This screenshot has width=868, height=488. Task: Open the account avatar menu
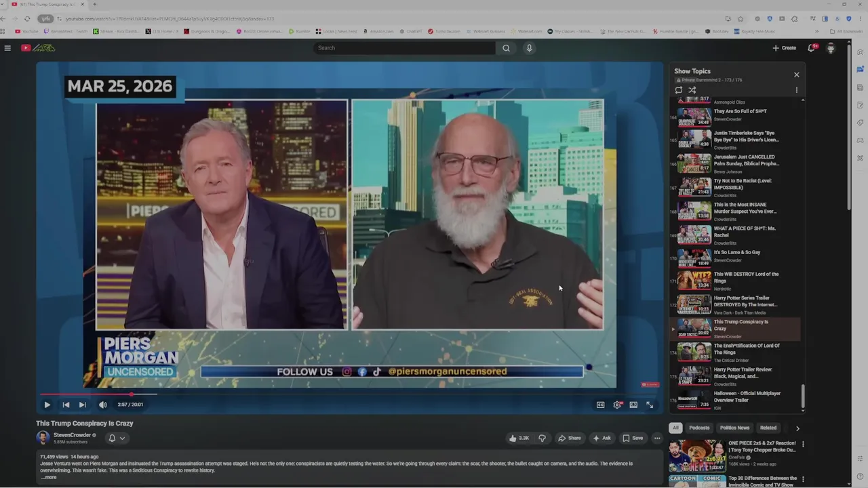(x=831, y=48)
